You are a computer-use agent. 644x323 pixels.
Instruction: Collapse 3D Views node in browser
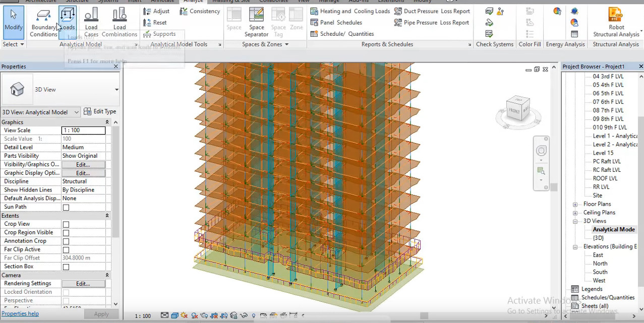pyautogui.click(x=575, y=221)
